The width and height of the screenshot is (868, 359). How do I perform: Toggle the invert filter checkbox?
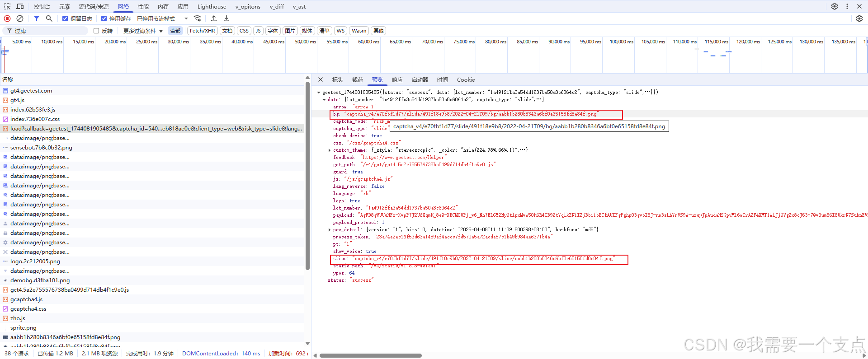(x=96, y=31)
